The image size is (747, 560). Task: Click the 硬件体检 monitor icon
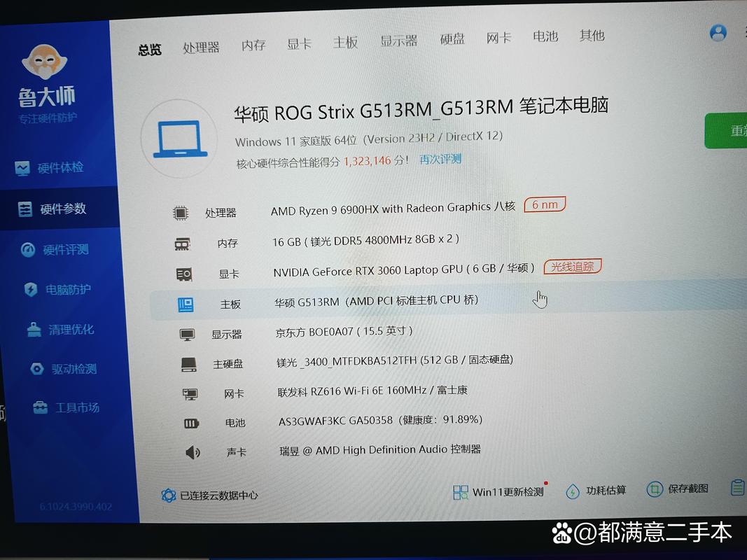22,169
